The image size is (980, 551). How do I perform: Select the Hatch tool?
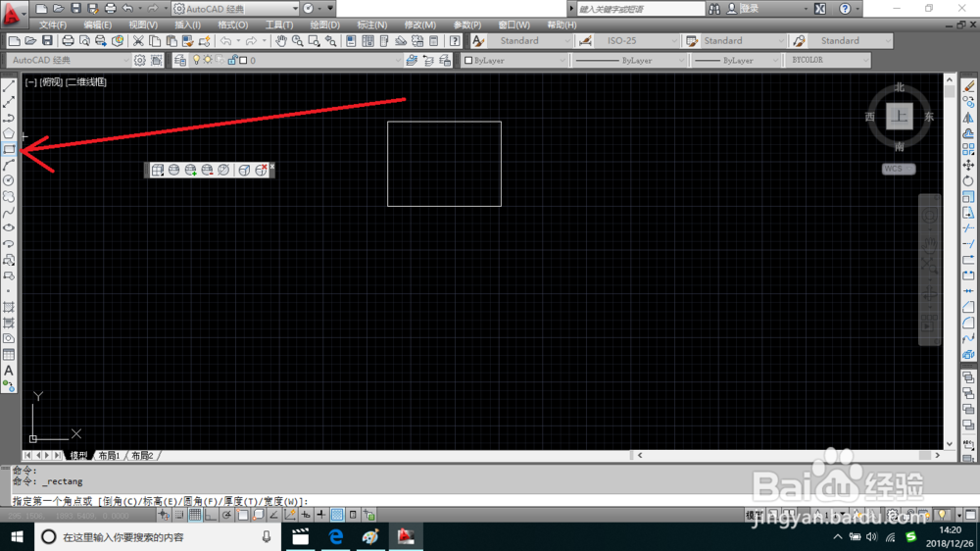coord(9,307)
